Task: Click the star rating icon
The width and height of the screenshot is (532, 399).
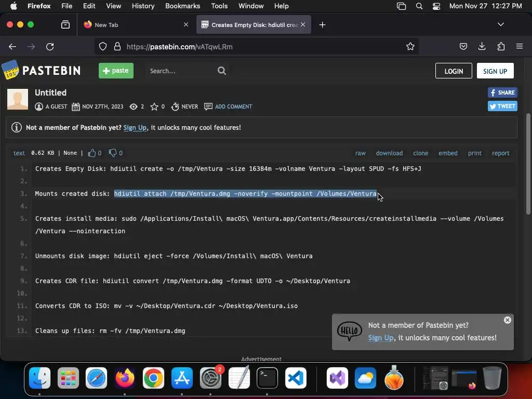Action: [x=154, y=107]
